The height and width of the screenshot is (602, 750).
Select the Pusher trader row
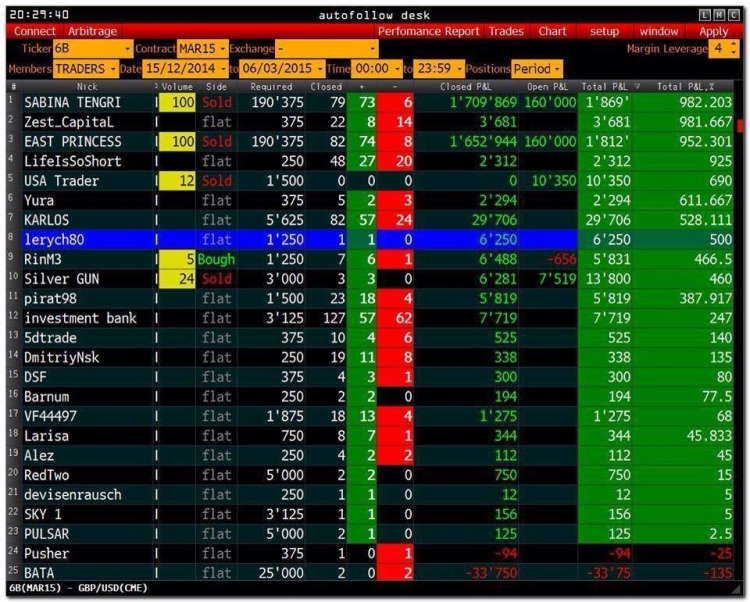tap(370, 553)
